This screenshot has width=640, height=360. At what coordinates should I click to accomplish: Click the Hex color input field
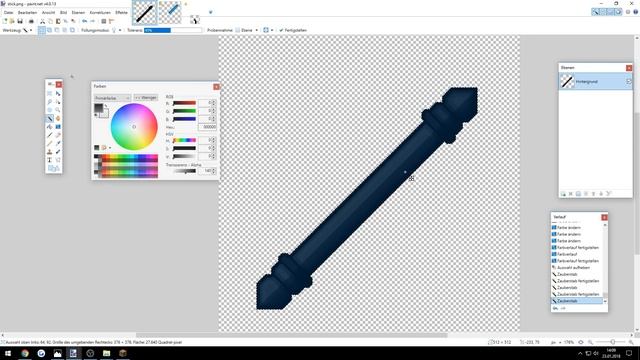(x=207, y=127)
